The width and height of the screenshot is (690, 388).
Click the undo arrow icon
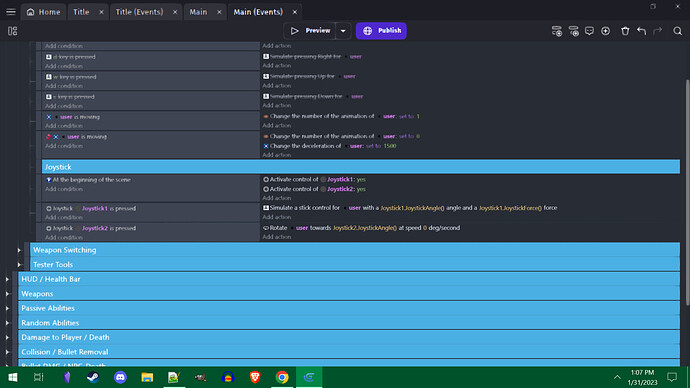641,31
